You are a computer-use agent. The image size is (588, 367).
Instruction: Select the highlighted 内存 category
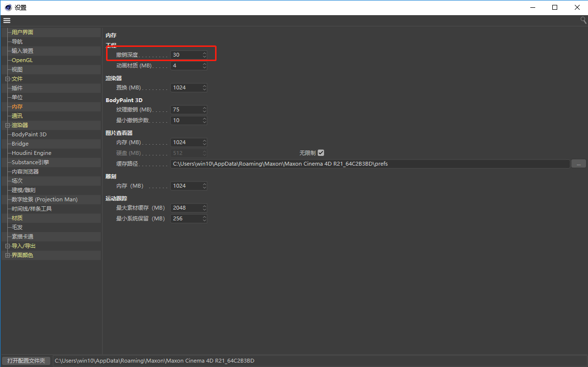coord(17,107)
